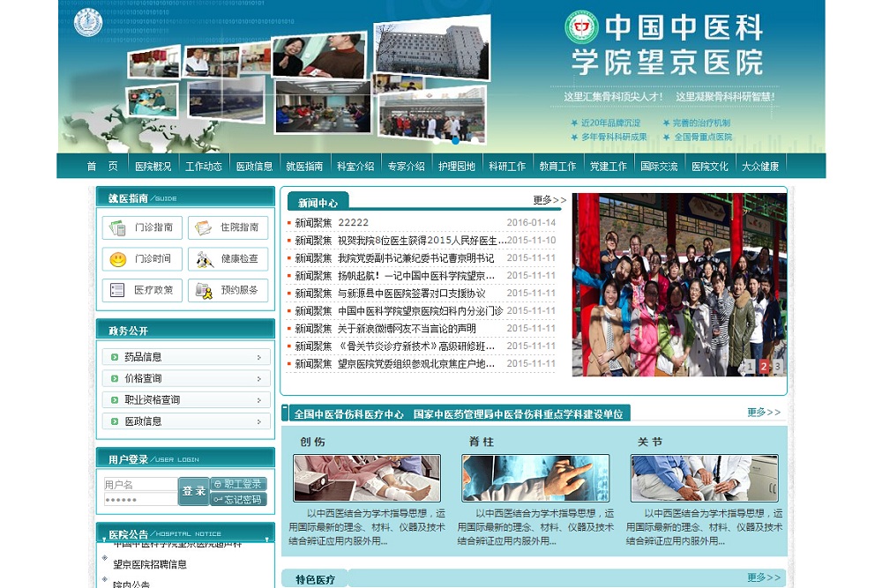Click the 脊柱 spine X-ray thumbnail
The width and height of the screenshot is (882, 588).
click(535, 479)
